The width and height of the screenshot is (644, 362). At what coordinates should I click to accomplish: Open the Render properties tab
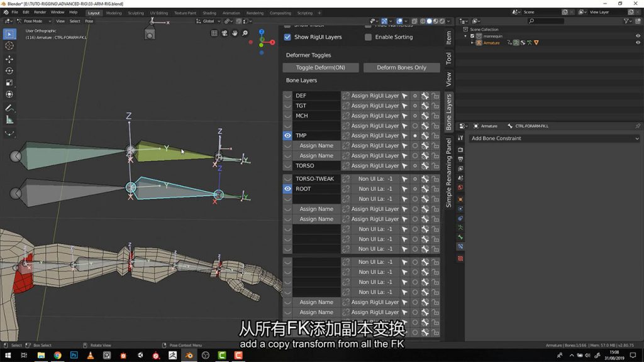coord(460,150)
